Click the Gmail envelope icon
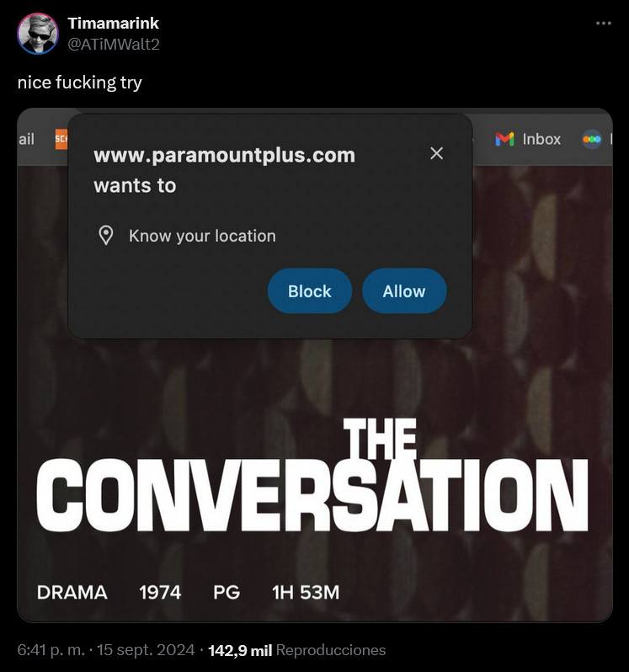629x672 pixels. (x=504, y=139)
